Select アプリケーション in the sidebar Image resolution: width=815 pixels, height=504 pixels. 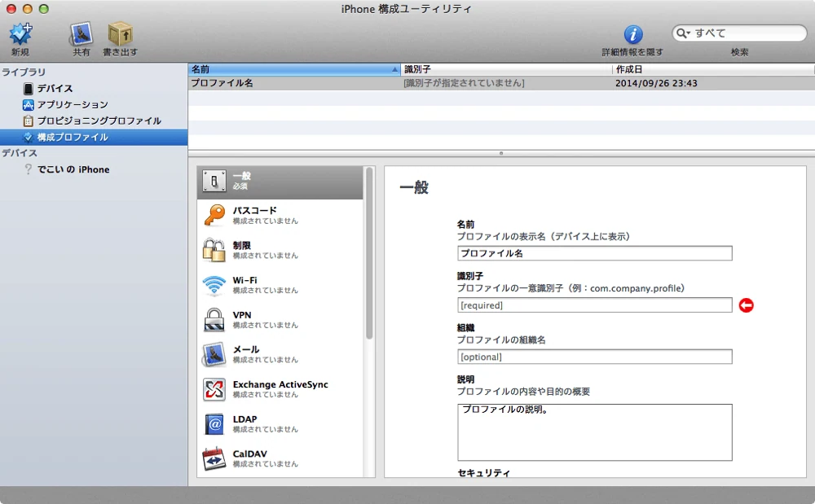tap(73, 104)
